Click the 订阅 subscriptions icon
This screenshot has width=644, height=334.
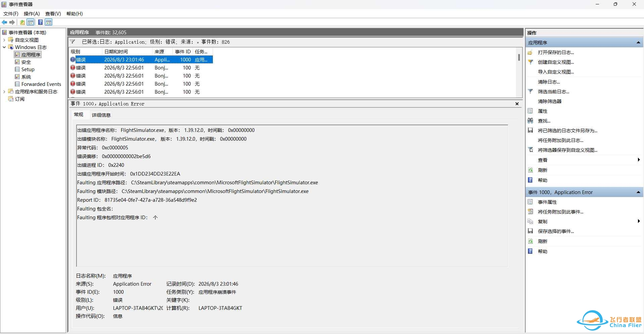tap(11, 99)
